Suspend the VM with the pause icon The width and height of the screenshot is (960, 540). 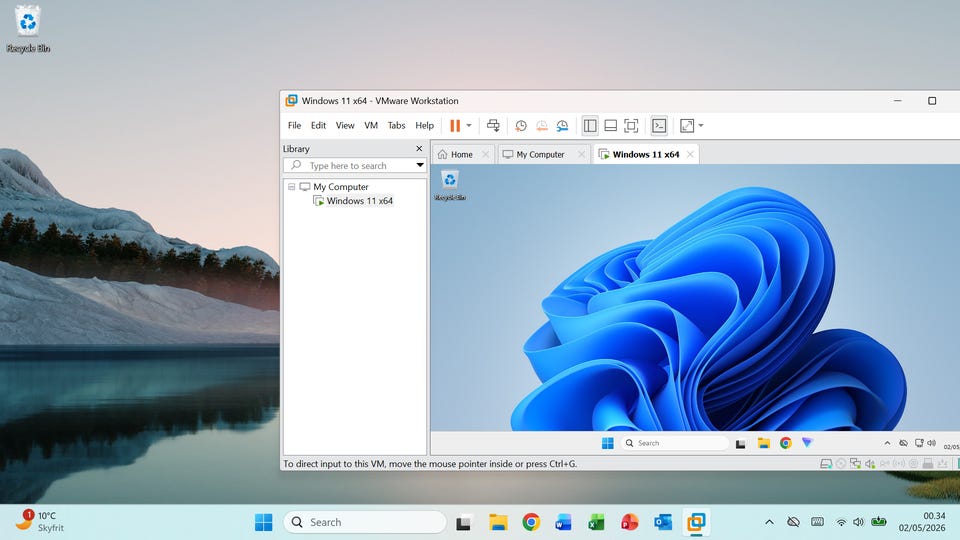(x=455, y=126)
